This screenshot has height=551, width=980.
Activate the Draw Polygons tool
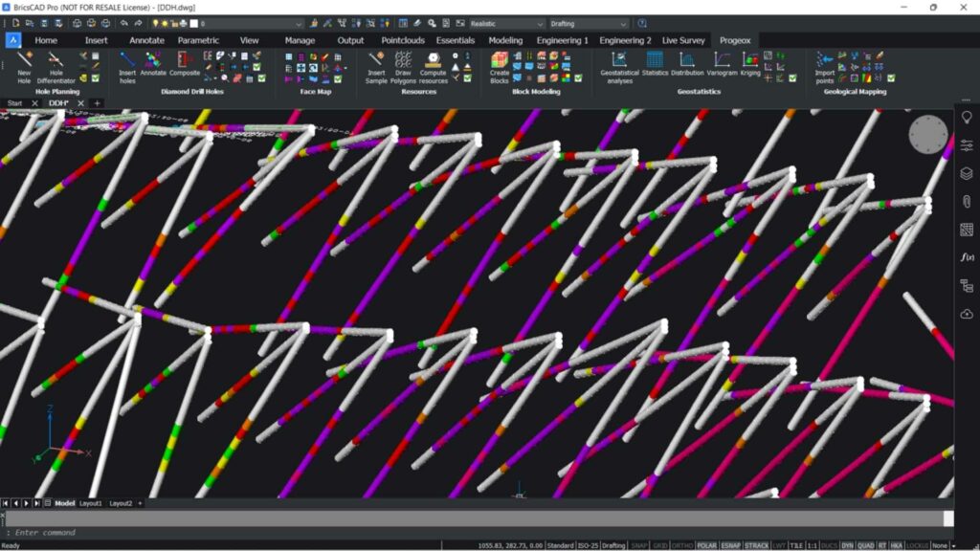tap(403, 68)
